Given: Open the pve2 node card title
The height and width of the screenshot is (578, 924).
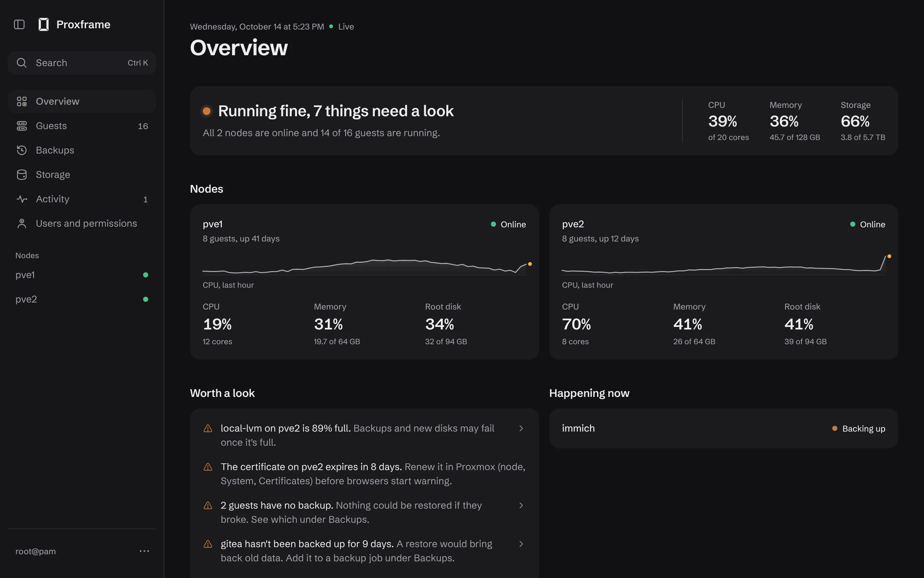Looking at the screenshot, I should [573, 224].
